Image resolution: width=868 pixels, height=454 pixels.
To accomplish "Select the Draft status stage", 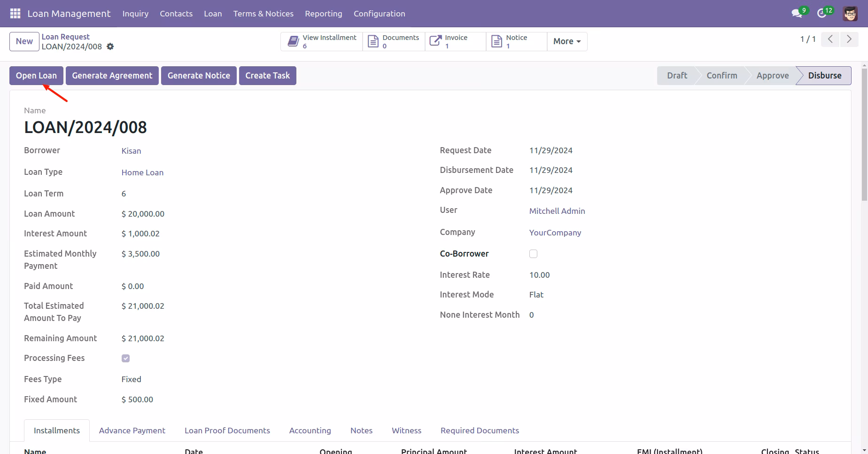I will pos(677,76).
